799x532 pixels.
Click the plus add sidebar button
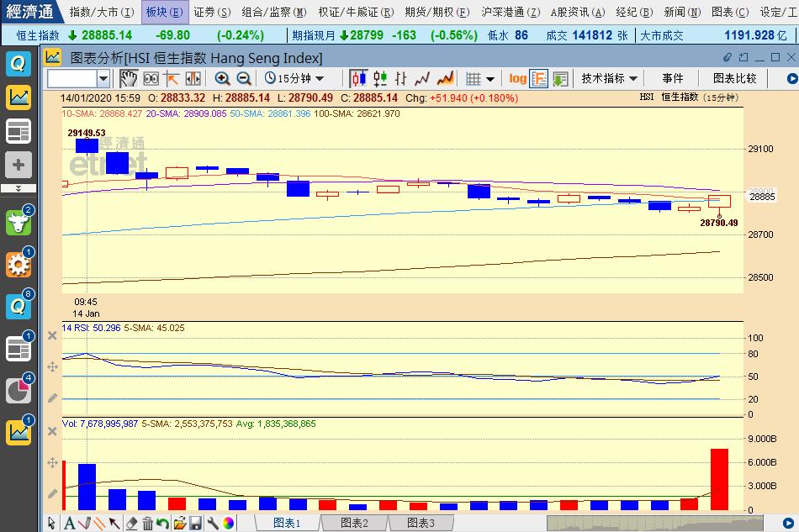coord(19,165)
